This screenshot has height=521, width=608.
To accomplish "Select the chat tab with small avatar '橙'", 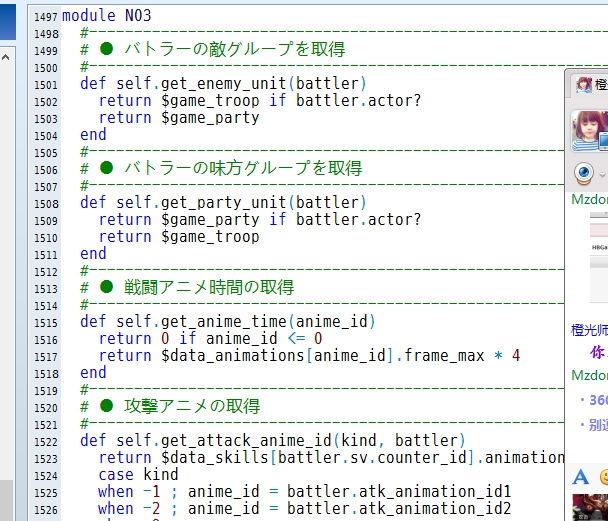I will tap(590, 84).
